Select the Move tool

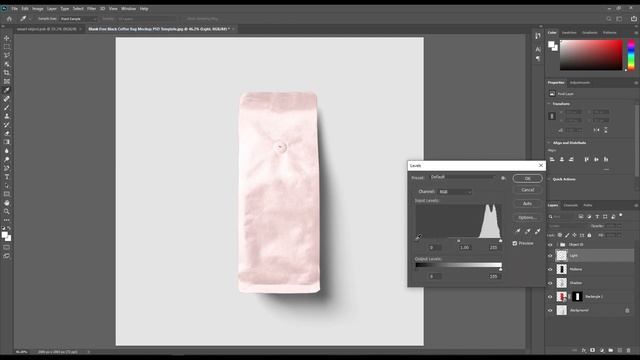(x=7, y=38)
